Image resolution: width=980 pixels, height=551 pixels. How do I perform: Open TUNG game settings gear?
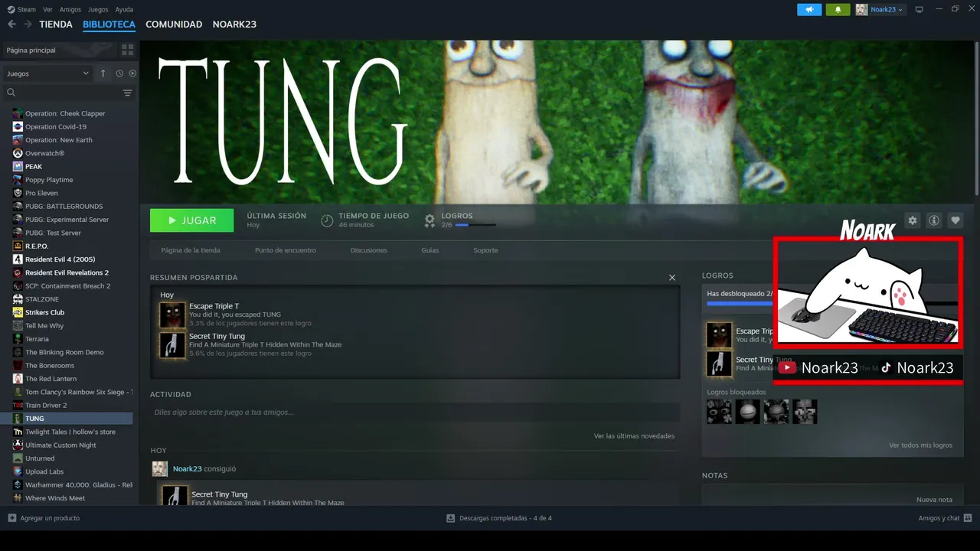coord(913,220)
